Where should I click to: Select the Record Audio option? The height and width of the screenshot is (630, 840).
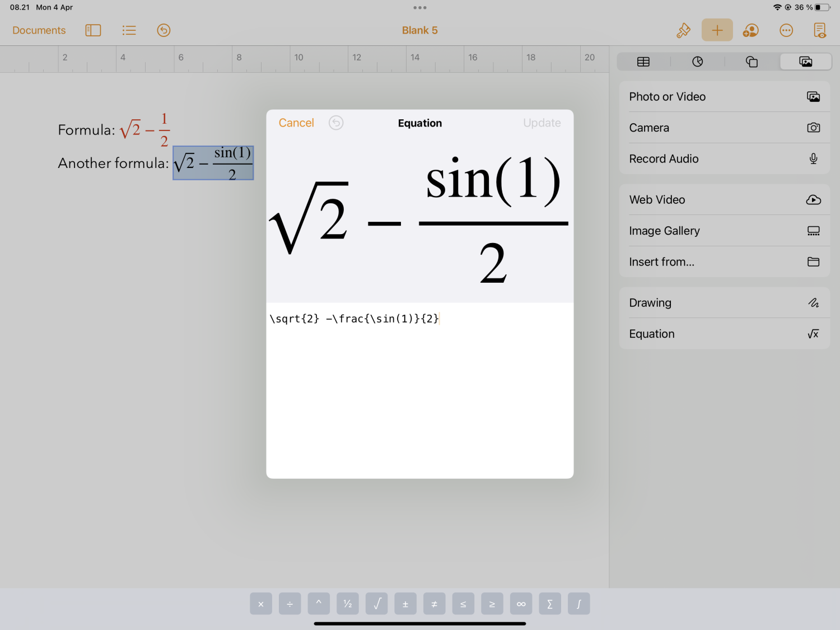coord(724,158)
